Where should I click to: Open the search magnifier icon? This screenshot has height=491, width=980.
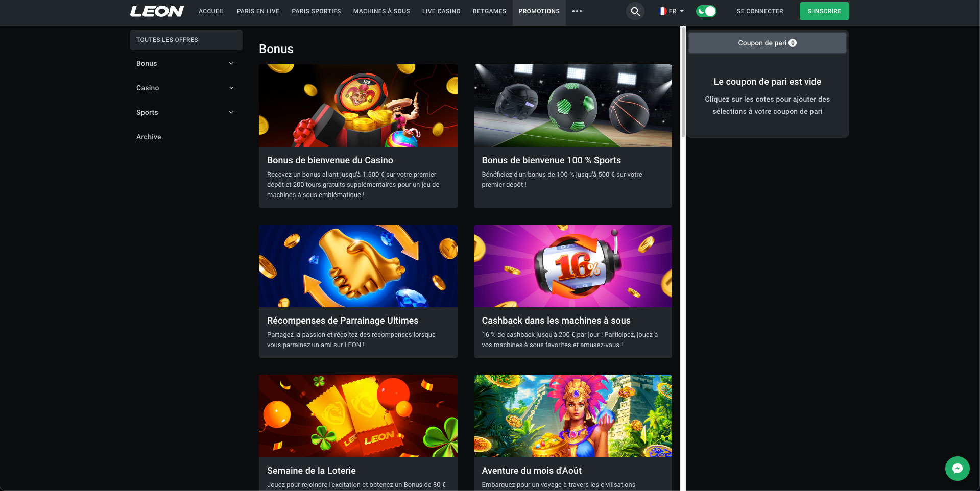(x=635, y=11)
